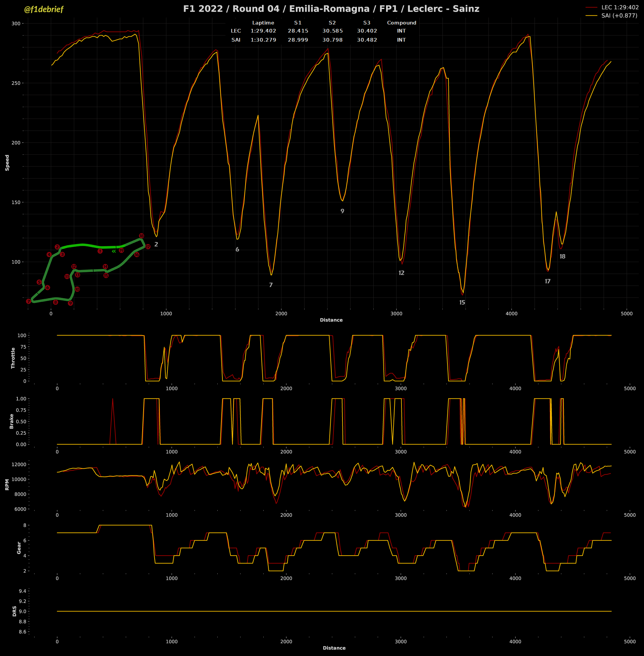
Task: Click the Compound column header
Action: tap(401, 23)
